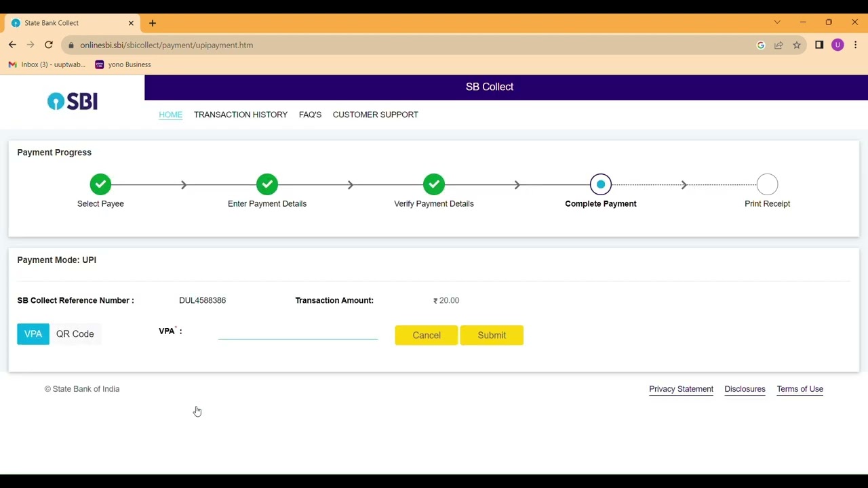Click the SB Collect header title
Screen dimensions: 868x488
[490, 87]
